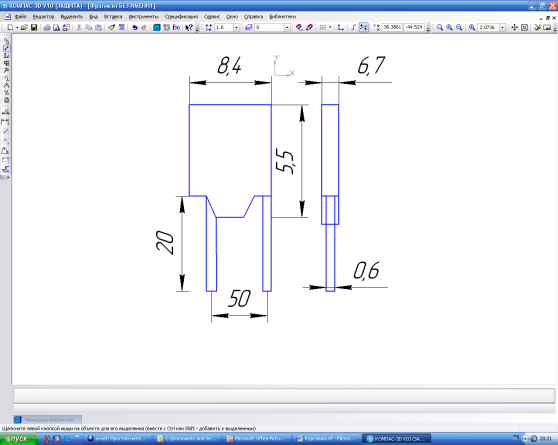This screenshot has width=558, height=445.
Task: Switch compact panel to Dimensions tools
Action: (x=6, y=48)
